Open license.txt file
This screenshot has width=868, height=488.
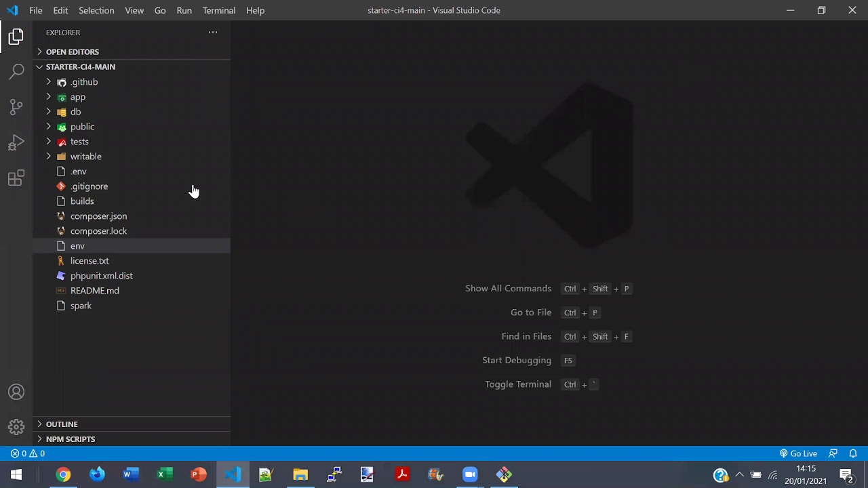pos(132,261)
